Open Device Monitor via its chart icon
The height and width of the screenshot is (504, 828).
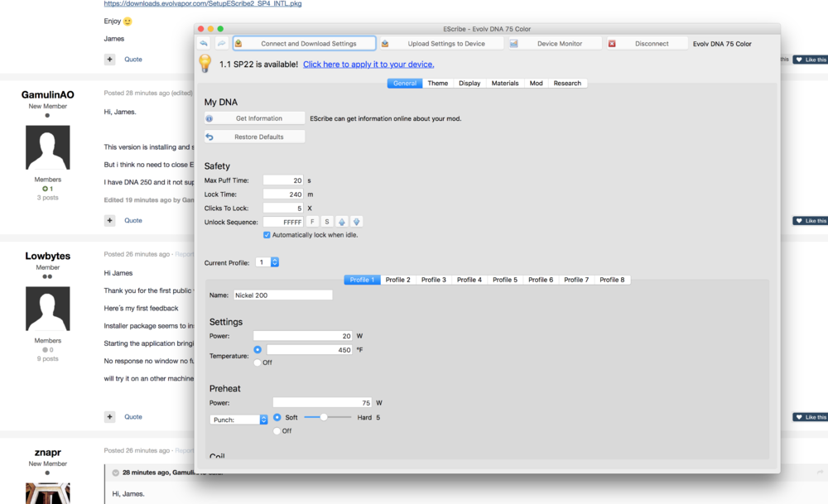pyautogui.click(x=514, y=44)
